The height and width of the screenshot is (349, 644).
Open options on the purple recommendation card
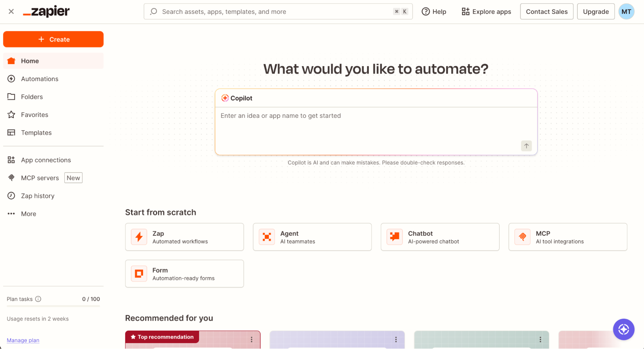396,340
